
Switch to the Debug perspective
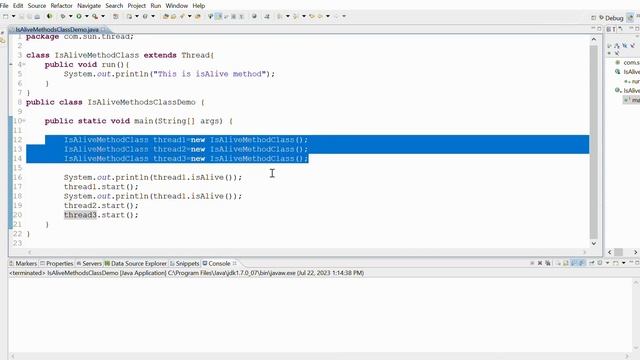pyautogui.click(x=611, y=18)
